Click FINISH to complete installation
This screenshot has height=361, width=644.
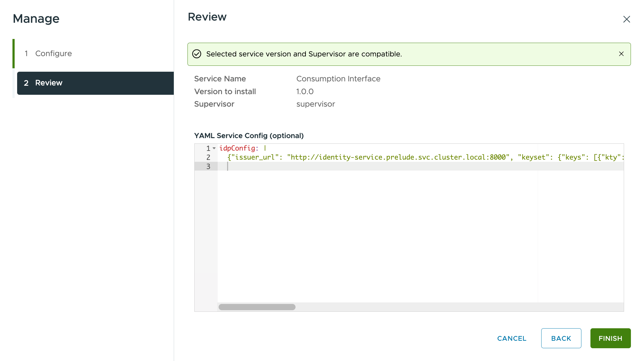tap(611, 338)
